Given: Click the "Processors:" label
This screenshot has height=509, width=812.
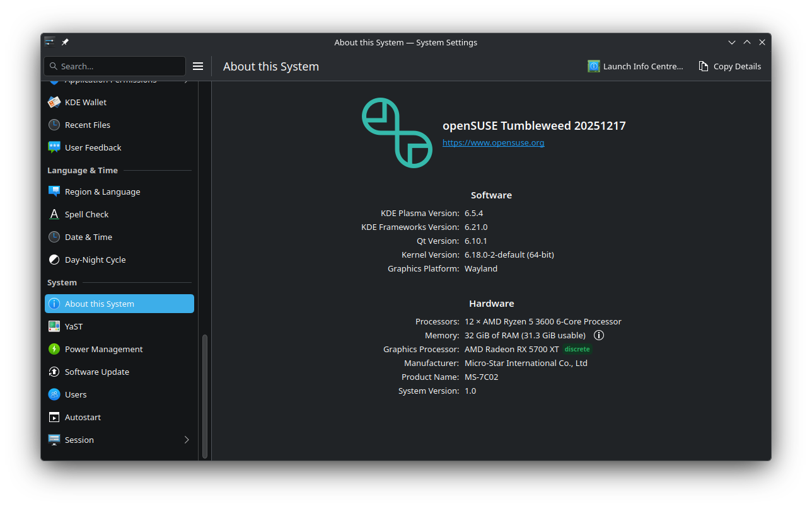Looking at the screenshot, I should [438, 321].
